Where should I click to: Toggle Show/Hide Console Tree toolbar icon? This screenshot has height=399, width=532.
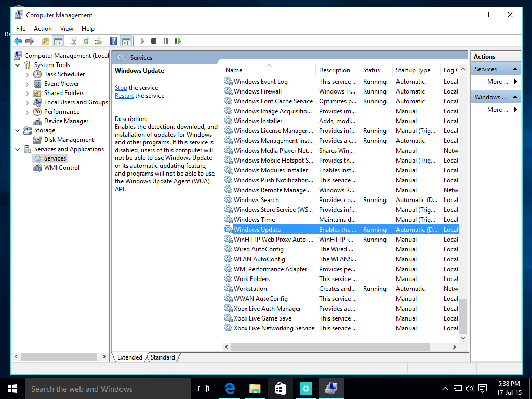coord(58,42)
